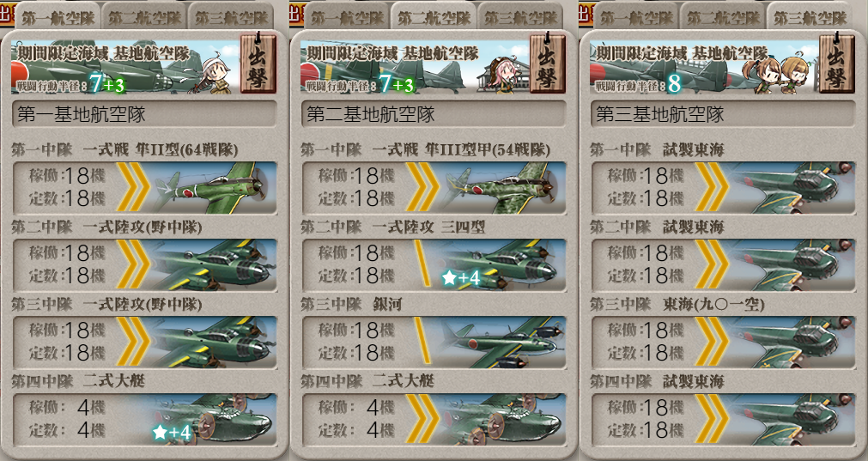
Task: Select the 一式陸攻 三四型 bomber with ★+4
Action: coord(434,265)
